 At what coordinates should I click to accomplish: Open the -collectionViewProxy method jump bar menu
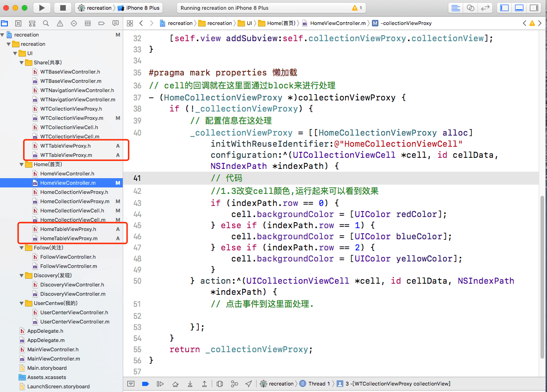(402, 23)
